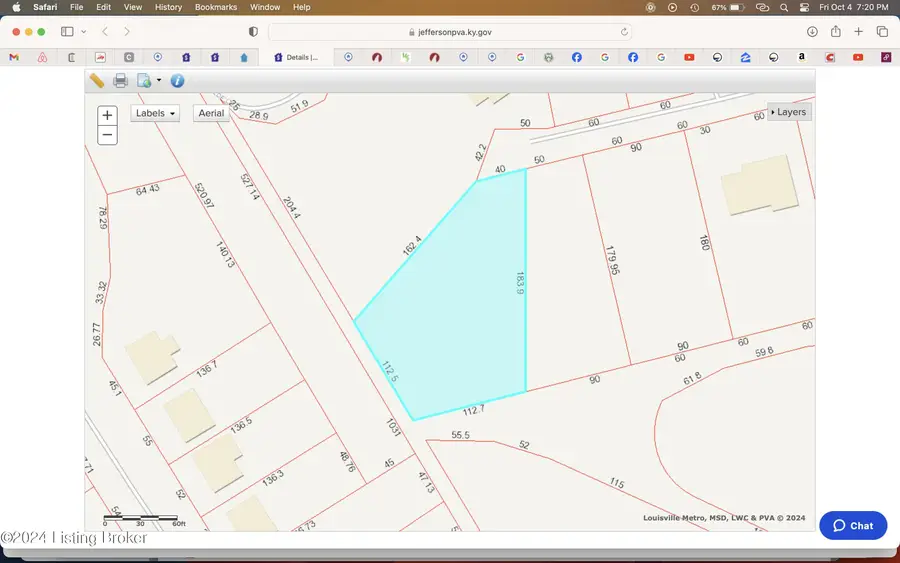Viewport: 900px width, 563px height.
Task: Click the 136.5 lot label
Action: click(x=241, y=425)
